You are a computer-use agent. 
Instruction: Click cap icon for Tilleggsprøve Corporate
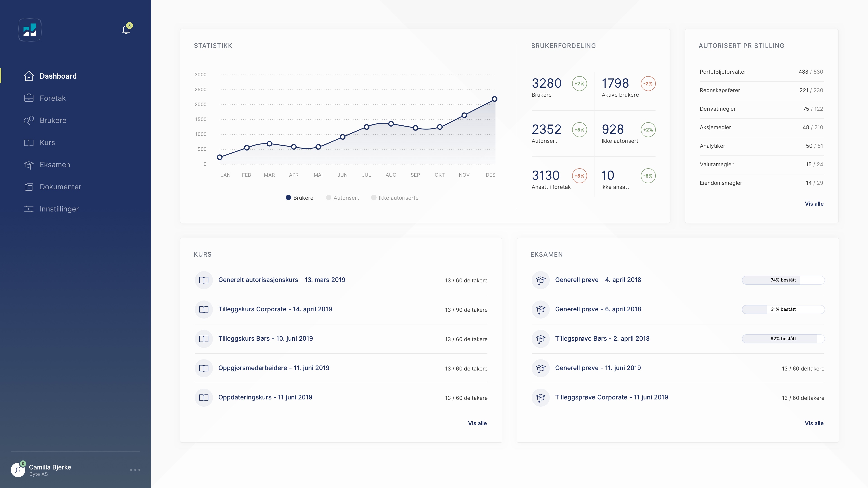540,397
